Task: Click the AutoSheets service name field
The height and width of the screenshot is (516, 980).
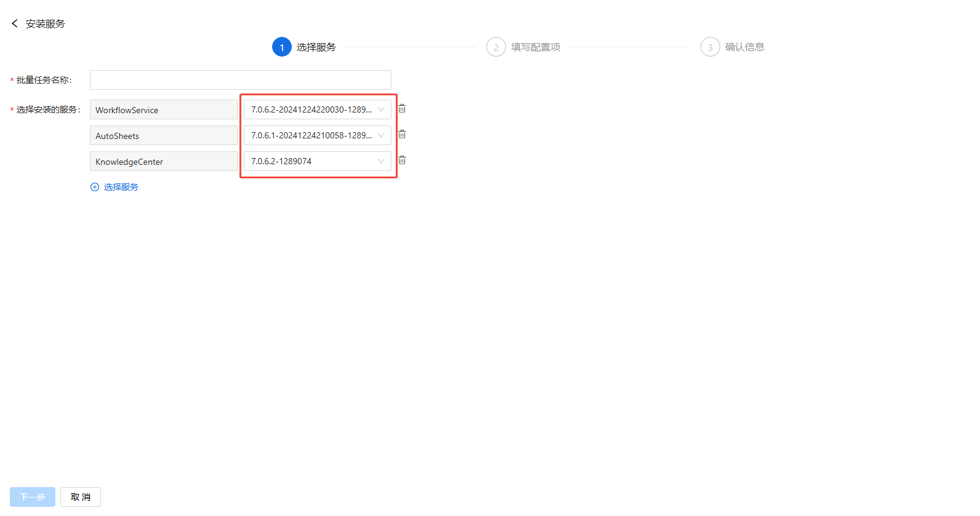Action: 164,135
